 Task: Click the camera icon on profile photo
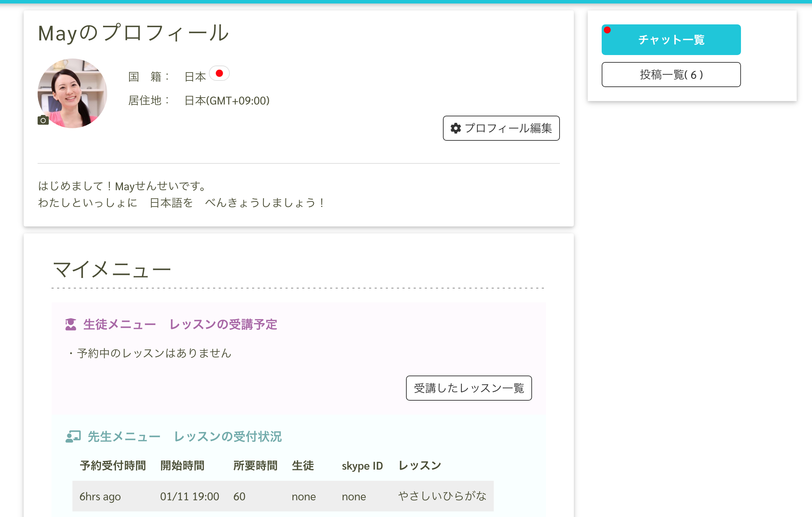pyautogui.click(x=43, y=120)
